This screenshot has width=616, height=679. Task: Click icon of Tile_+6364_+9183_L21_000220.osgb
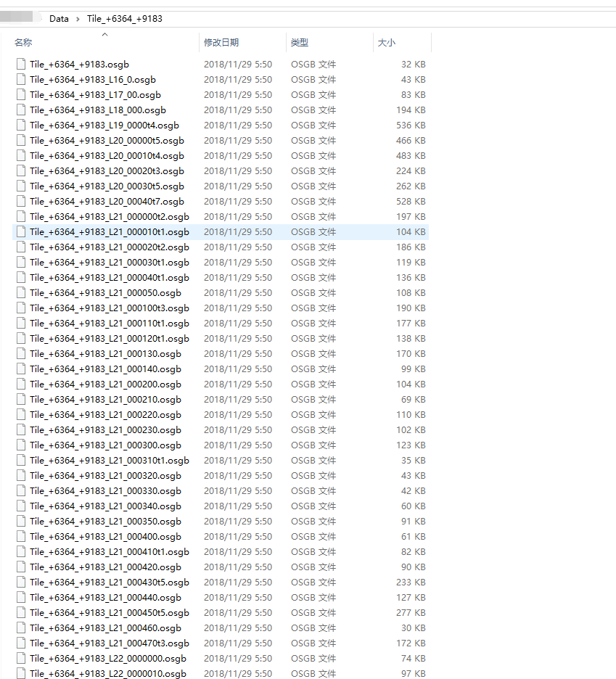(x=21, y=415)
